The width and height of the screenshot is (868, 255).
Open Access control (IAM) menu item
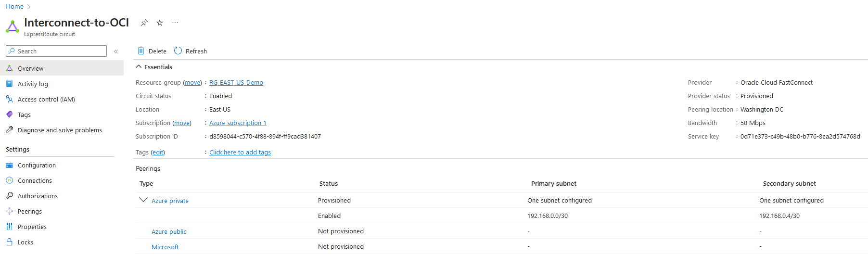(46, 99)
